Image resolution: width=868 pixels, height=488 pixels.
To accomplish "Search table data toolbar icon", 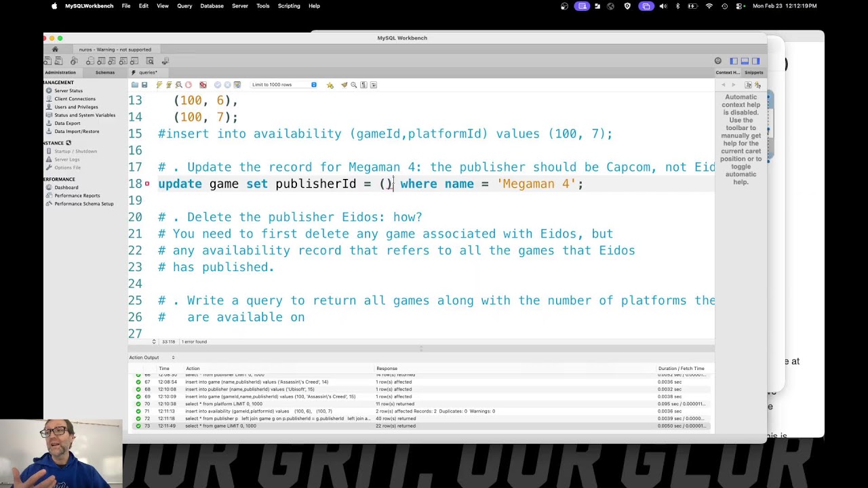I will click(x=150, y=61).
